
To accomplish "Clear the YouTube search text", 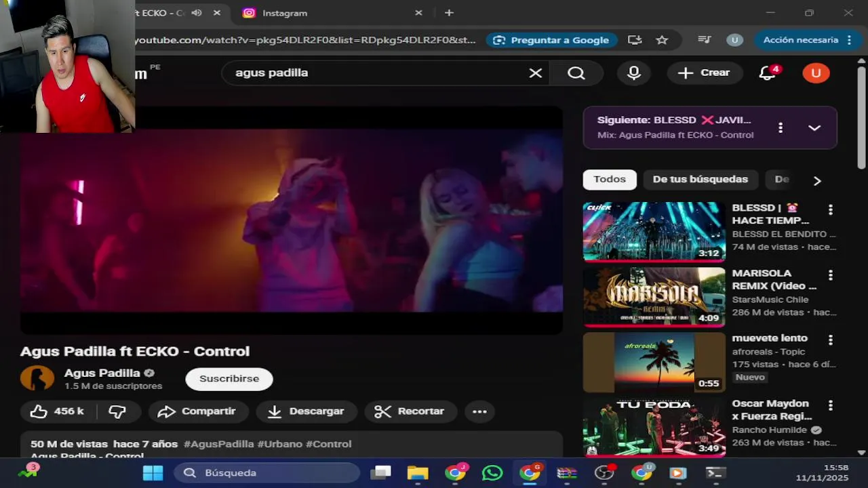I will [536, 73].
